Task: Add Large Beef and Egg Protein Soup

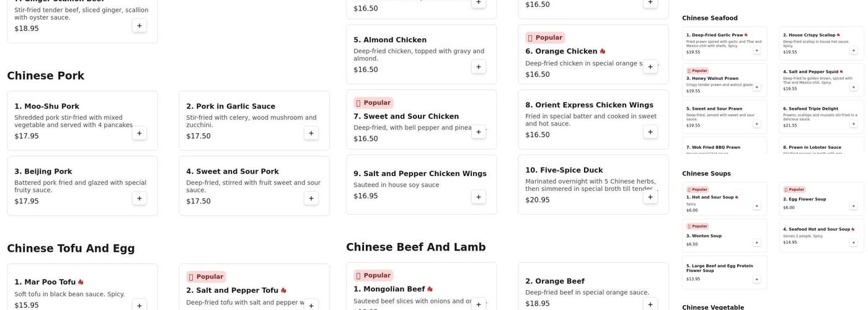Action: [756, 280]
